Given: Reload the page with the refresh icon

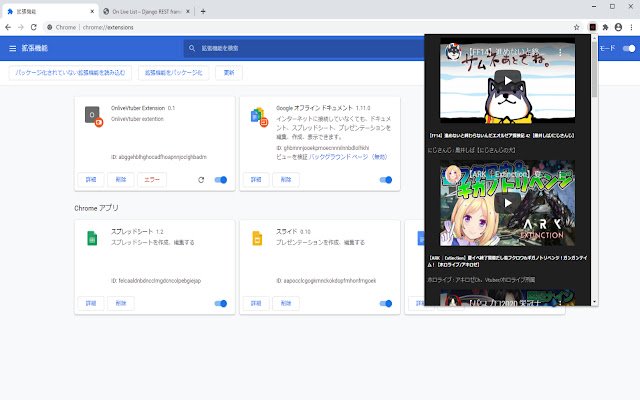Looking at the screenshot, I should tap(34, 27).
